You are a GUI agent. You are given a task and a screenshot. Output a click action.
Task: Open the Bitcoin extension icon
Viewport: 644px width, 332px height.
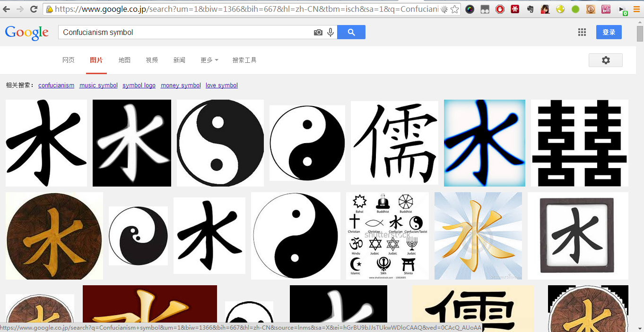click(591, 9)
